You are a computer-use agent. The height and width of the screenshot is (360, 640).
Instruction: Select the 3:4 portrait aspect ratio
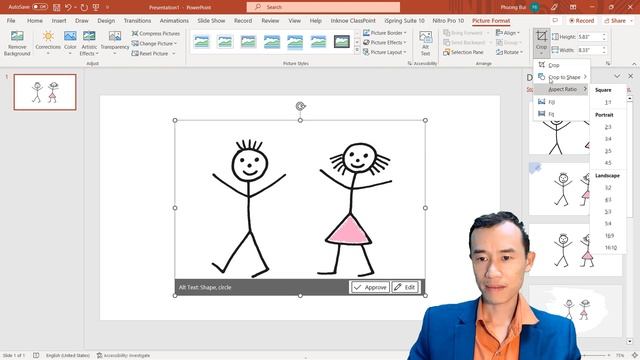tap(608, 139)
